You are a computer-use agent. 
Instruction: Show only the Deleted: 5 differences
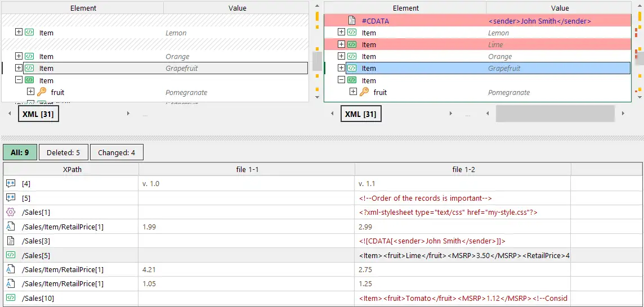(x=63, y=153)
